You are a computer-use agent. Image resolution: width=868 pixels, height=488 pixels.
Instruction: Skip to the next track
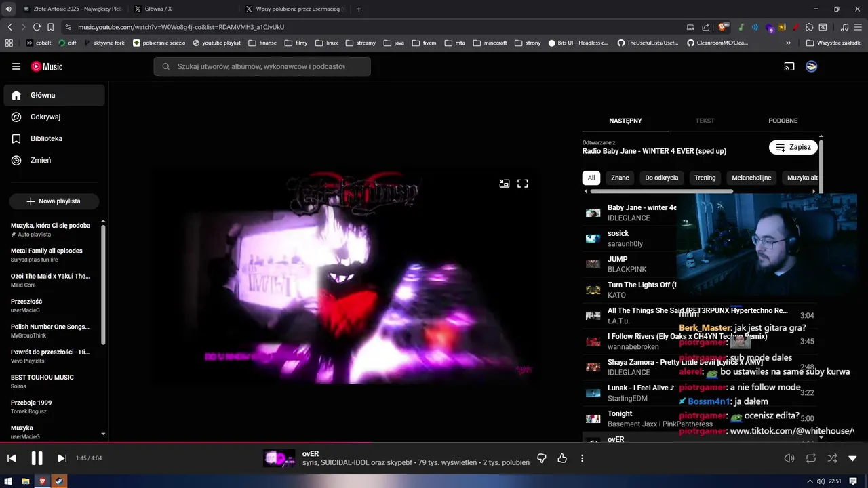tap(62, 458)
